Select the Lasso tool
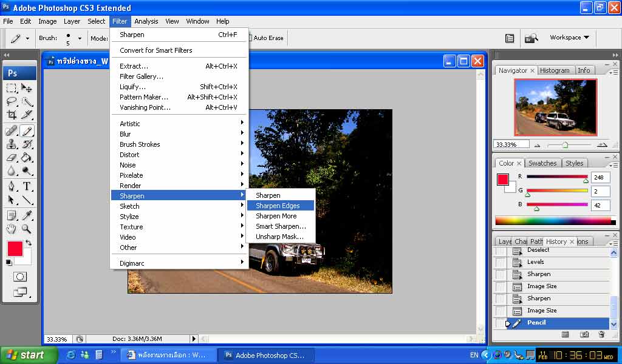Screen dimensions: 622x364 pyautogui.click(x=12, y=101)
